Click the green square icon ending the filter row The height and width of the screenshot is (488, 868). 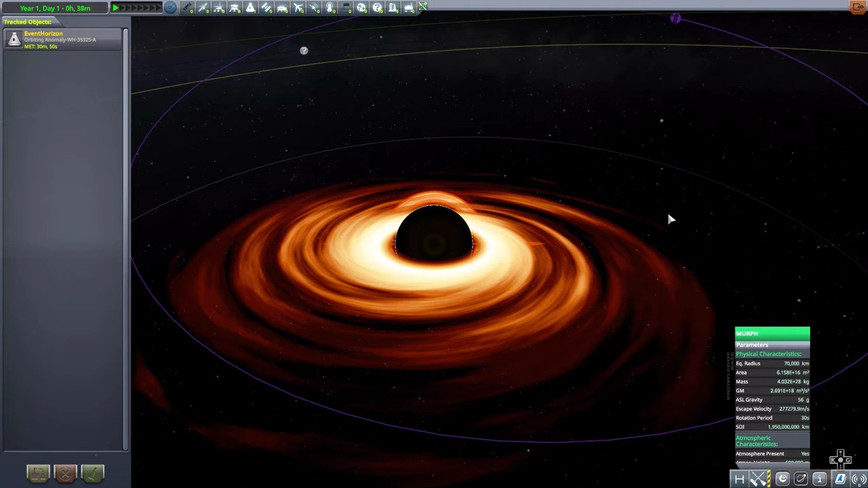423,6
